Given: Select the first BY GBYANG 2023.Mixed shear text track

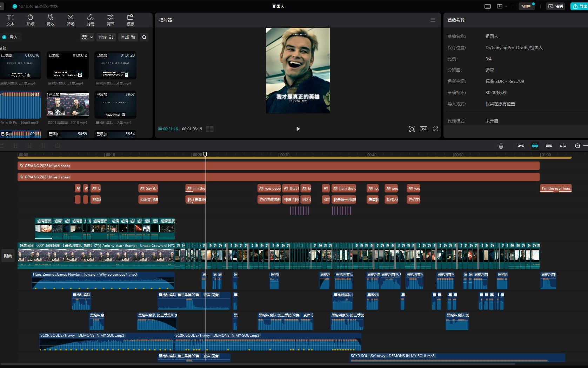Looking at the screenshot, I should pos(279,166).
